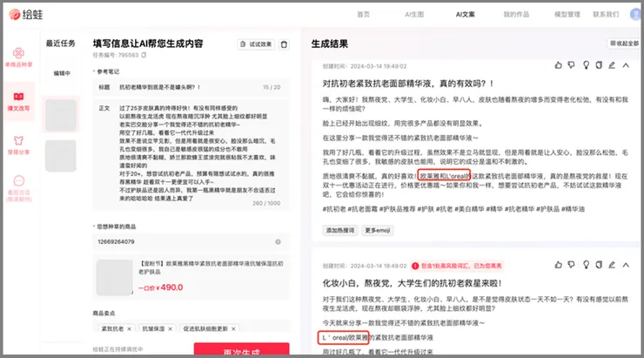
Task: Click the 绘蛙 logo in the header
Action: 25,15
